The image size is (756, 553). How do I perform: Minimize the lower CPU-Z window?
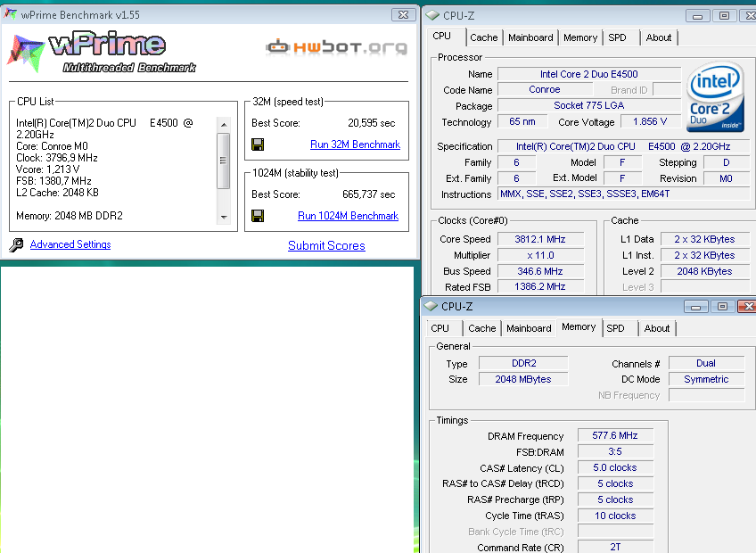[x=695, y=307]
